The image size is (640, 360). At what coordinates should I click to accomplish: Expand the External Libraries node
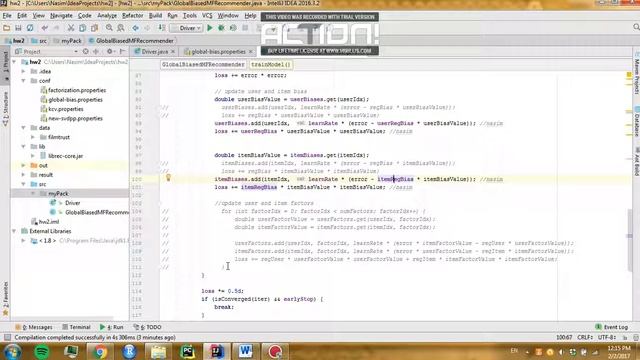tap(15, 231)
